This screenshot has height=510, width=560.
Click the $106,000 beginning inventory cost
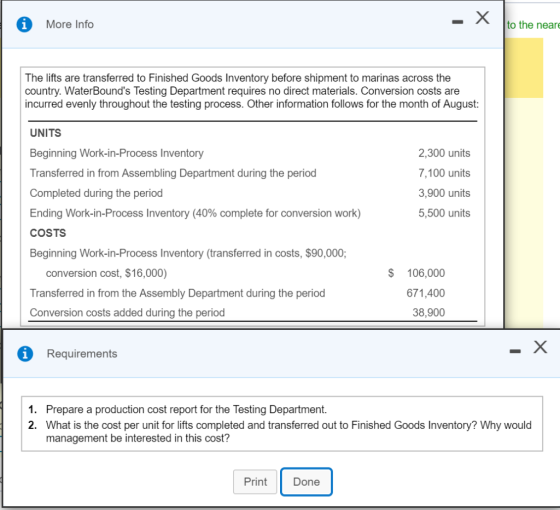[416, 273]
